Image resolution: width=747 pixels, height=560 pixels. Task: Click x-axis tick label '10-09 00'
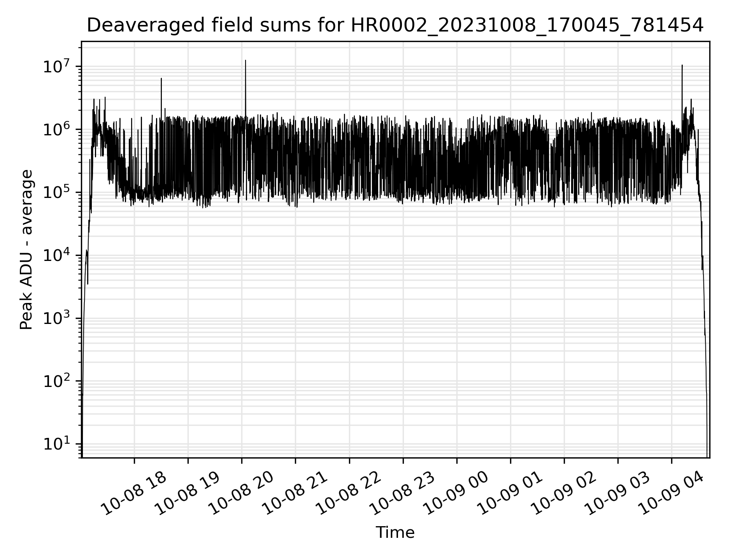[x=456, y=493]
